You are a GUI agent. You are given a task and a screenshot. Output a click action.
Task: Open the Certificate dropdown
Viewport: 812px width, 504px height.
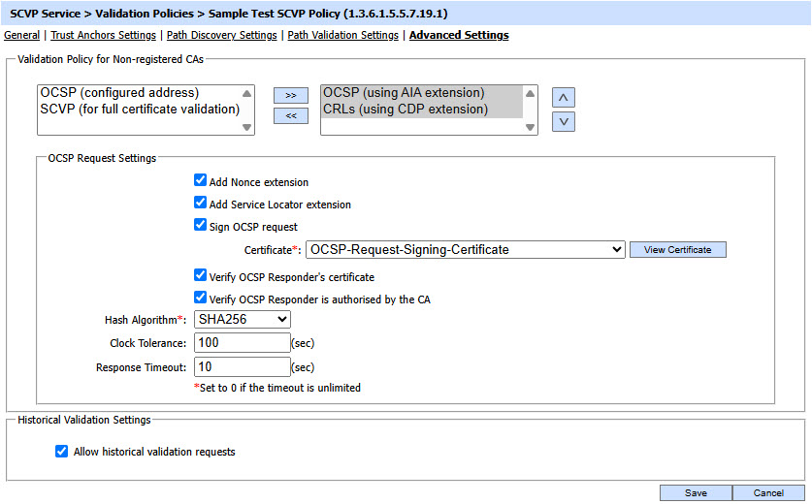click(x=465, y=250)
